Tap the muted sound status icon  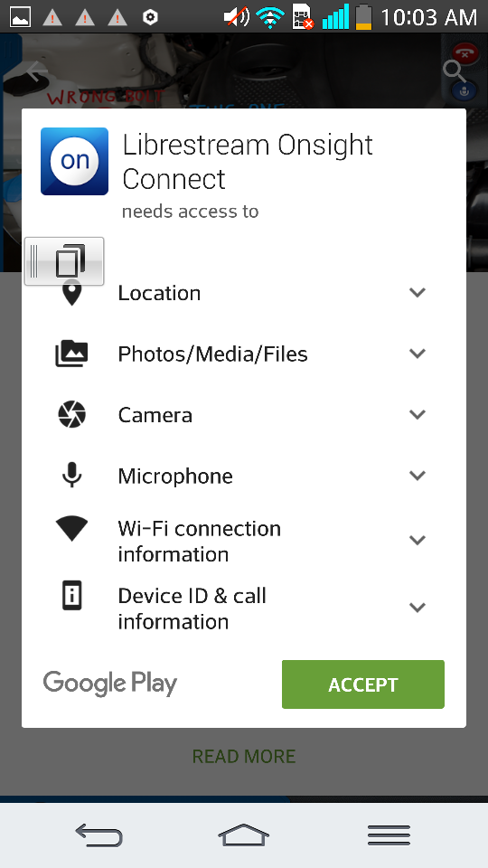point(236,16)
